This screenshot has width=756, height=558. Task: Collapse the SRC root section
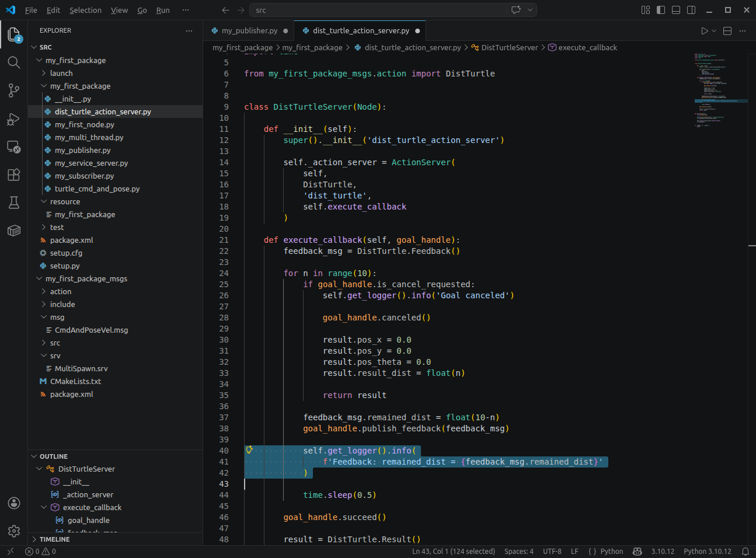point(116,47)
